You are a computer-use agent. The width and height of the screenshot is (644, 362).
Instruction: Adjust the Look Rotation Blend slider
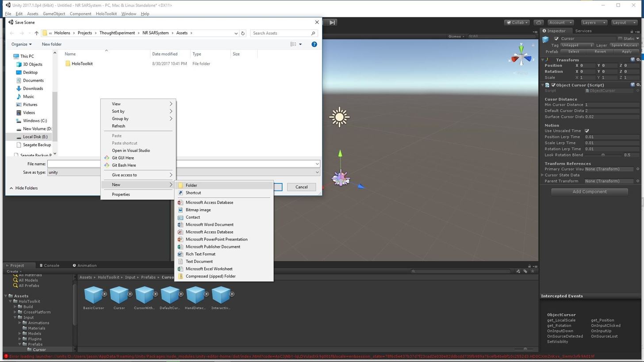coord(603,155)
